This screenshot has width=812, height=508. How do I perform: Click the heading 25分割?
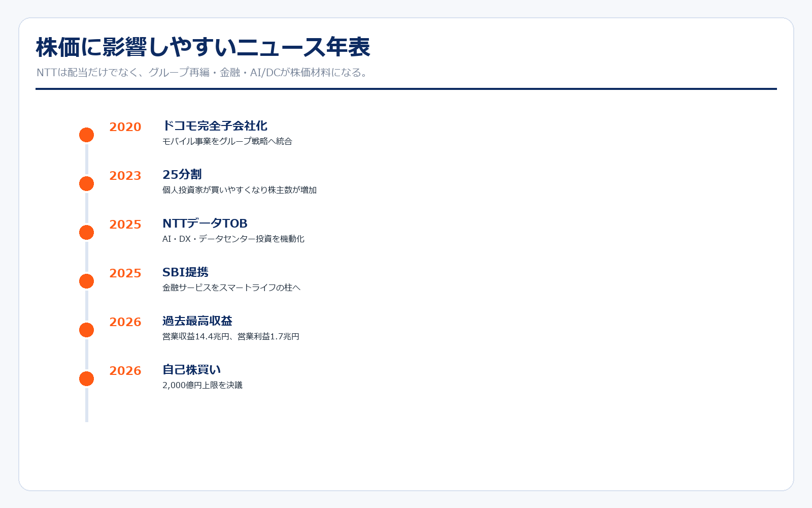182,175
